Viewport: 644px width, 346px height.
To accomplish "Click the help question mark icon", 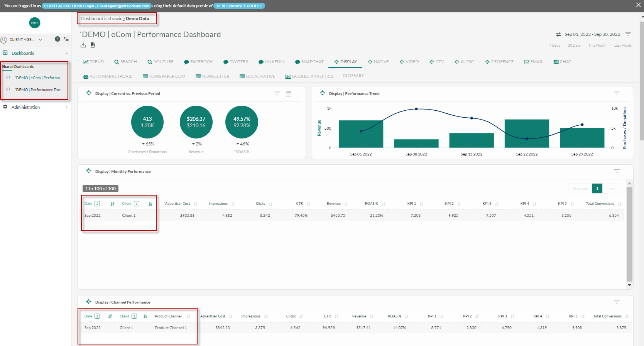I will point(57,39).
